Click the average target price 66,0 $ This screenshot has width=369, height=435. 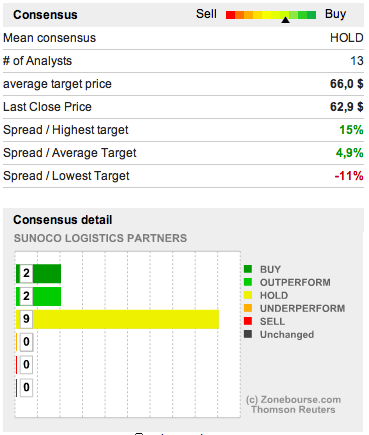(x=346, y=84)
